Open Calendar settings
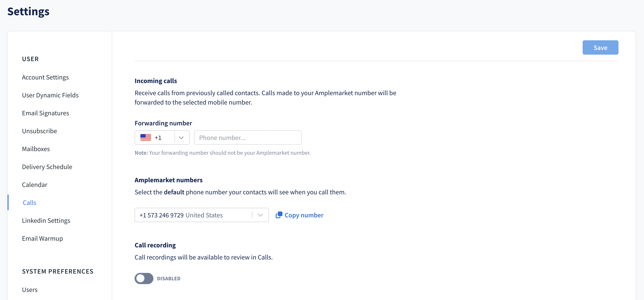644x300 pixels. [x=34, y=185]
